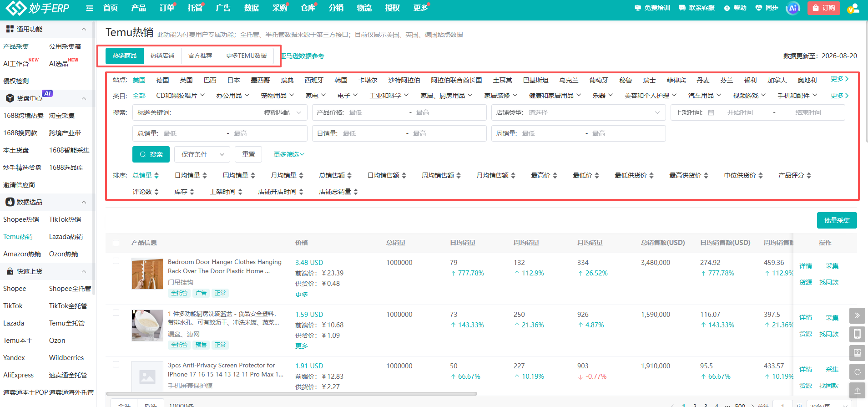
Task: Click the 货盘中心 box icon in sidebar
Action: [10, 98]
